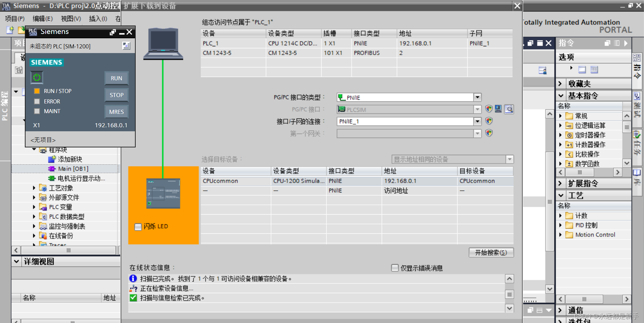Close the 扩展下载到设备 dialog
Screen dimensions: 644x323
[x=517, y=6]
